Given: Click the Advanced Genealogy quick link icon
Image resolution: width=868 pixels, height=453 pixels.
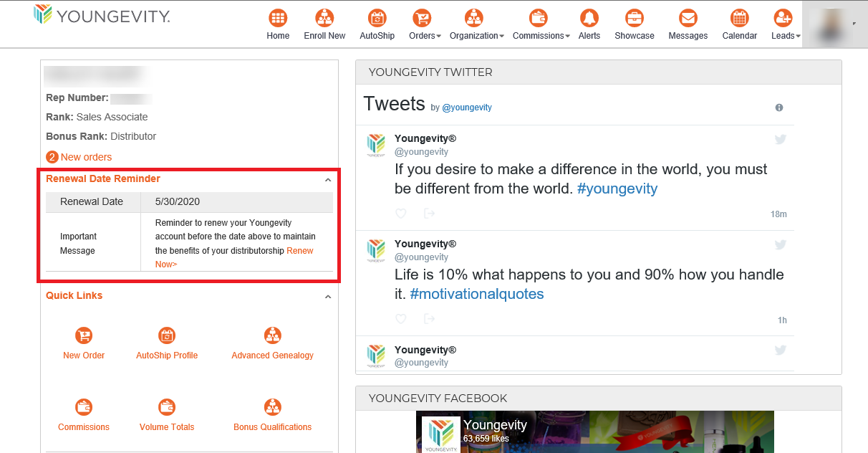Looking at the screenshot, I should pos(272,335).
